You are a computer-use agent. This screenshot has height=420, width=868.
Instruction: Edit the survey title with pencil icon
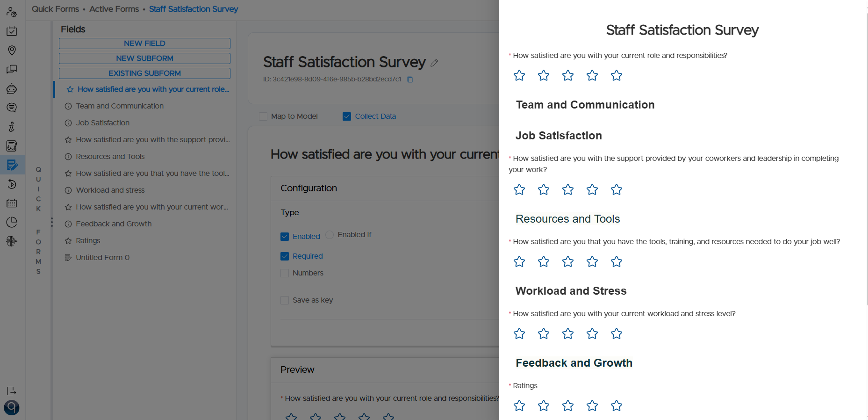pyautogui.click(x=434, y=62)
